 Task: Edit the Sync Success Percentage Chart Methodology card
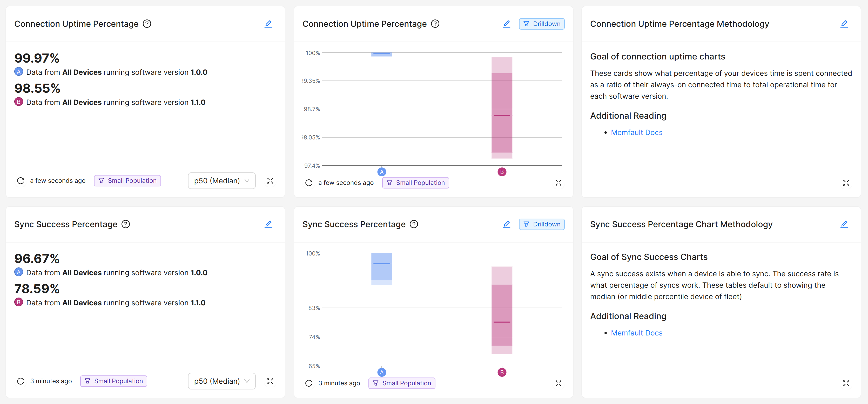coord(844,224)
